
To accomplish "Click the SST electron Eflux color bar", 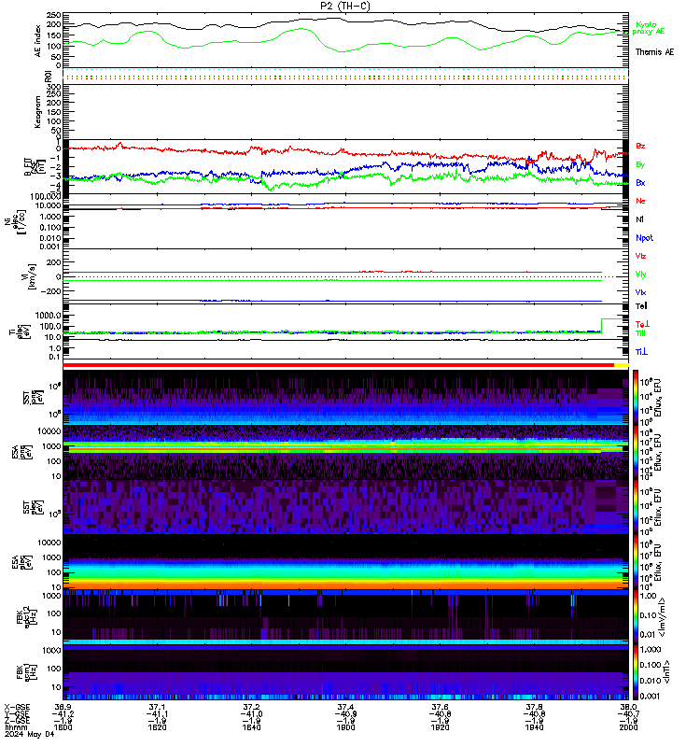I will 636,507.
